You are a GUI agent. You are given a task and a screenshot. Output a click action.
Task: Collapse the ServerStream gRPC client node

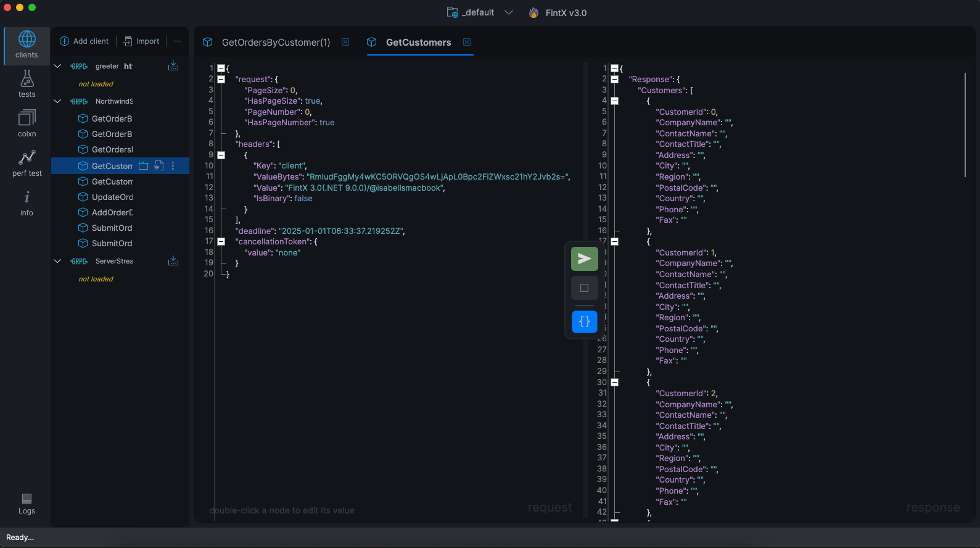tap(58, 261)
